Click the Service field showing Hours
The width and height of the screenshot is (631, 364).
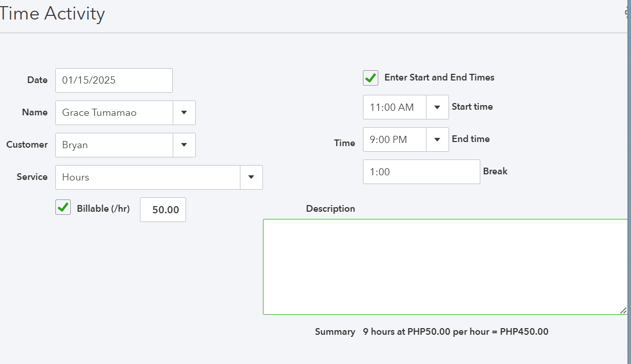148,177
